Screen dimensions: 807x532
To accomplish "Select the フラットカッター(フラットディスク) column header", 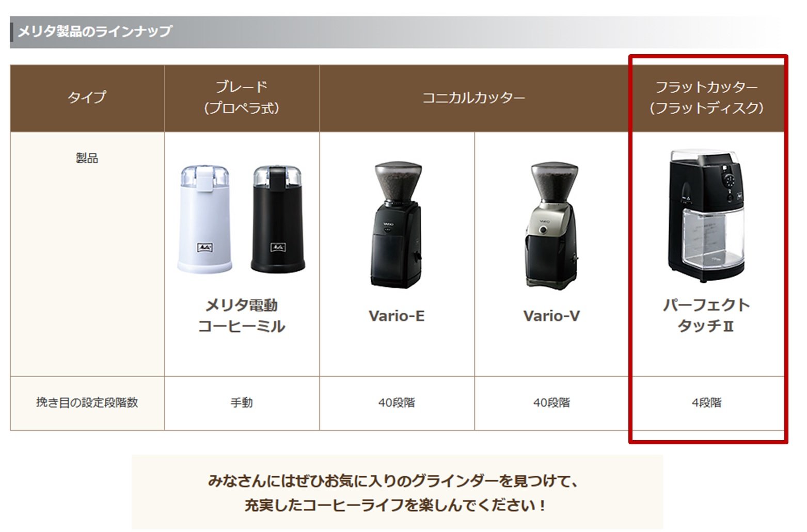I will [706, 98].
